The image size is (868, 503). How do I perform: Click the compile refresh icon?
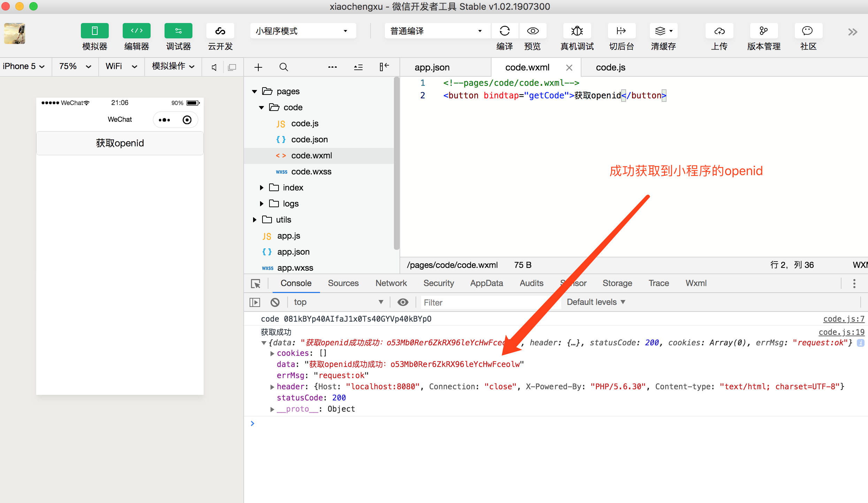coord(504,31)
